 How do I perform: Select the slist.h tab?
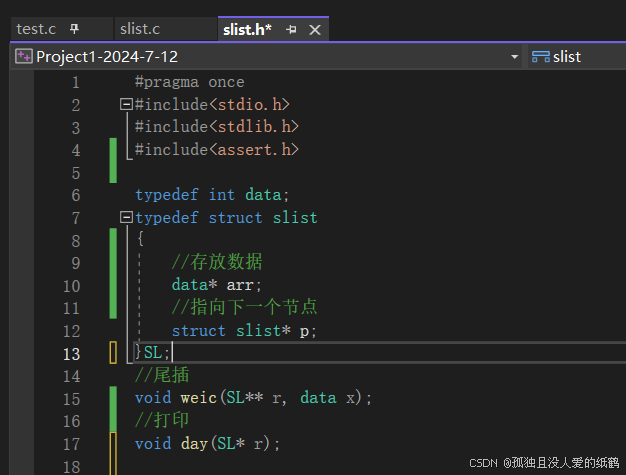click(247, 30)
